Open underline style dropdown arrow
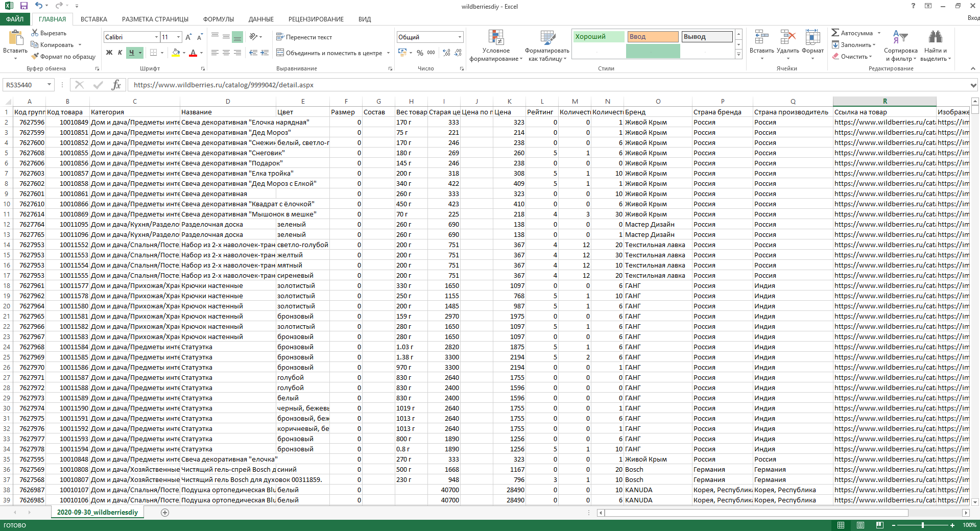The image size is (980, 531). (140, 53)
